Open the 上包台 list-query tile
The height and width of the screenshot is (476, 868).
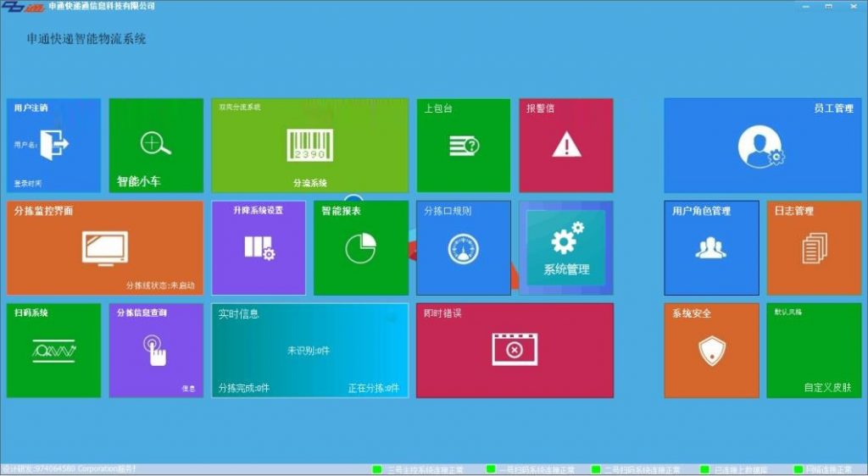point(464,146)
